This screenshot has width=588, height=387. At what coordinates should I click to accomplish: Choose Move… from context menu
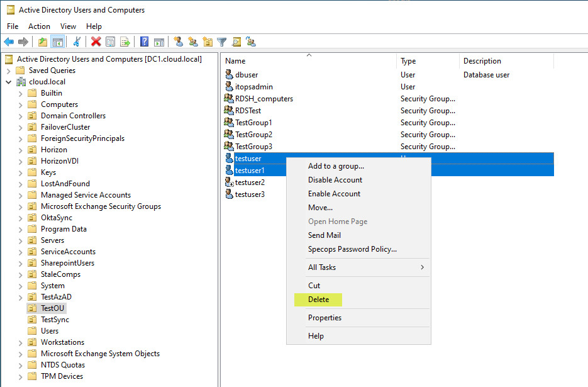click(320, 208)
